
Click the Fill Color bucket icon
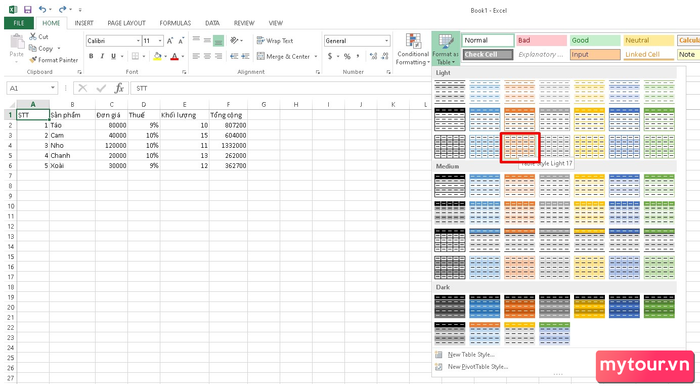[x=157, y=56]
